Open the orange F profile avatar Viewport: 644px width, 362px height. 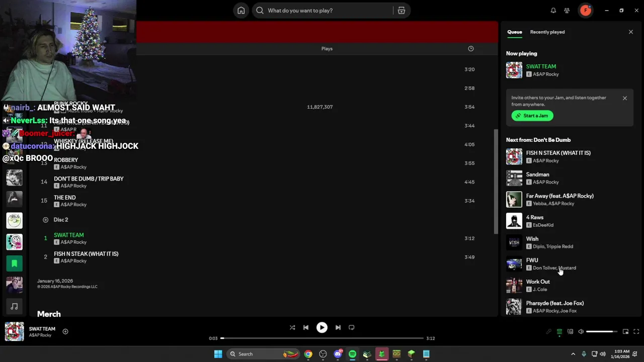586,11
